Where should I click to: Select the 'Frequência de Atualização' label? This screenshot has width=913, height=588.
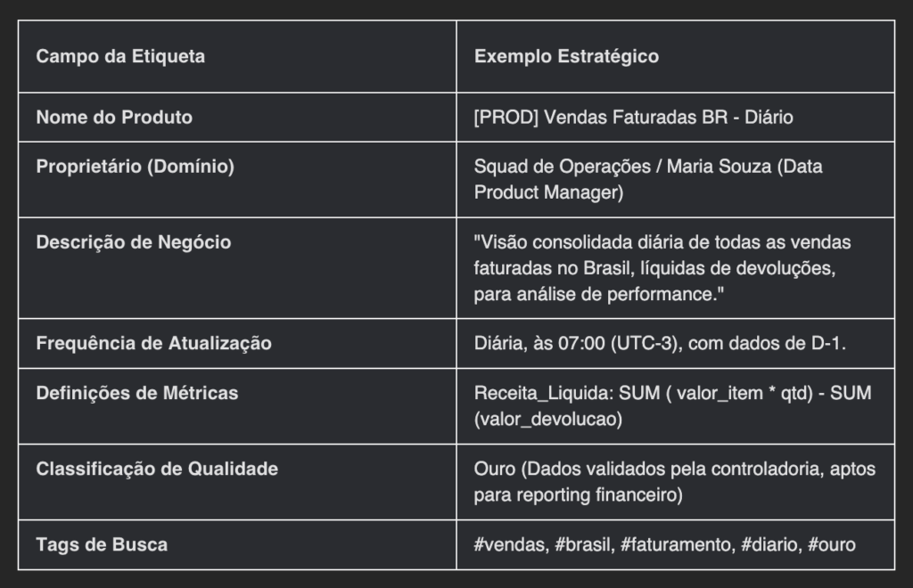153,344
